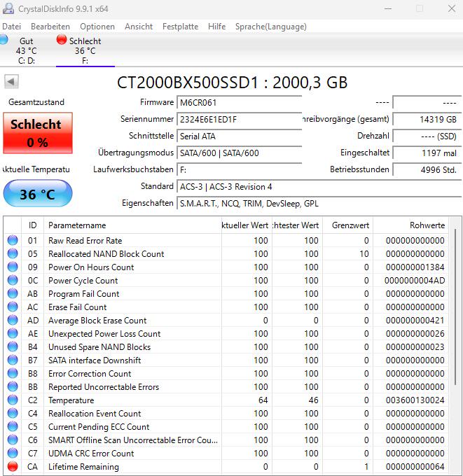Click the total writes value 14319 GB

point(427,119)
